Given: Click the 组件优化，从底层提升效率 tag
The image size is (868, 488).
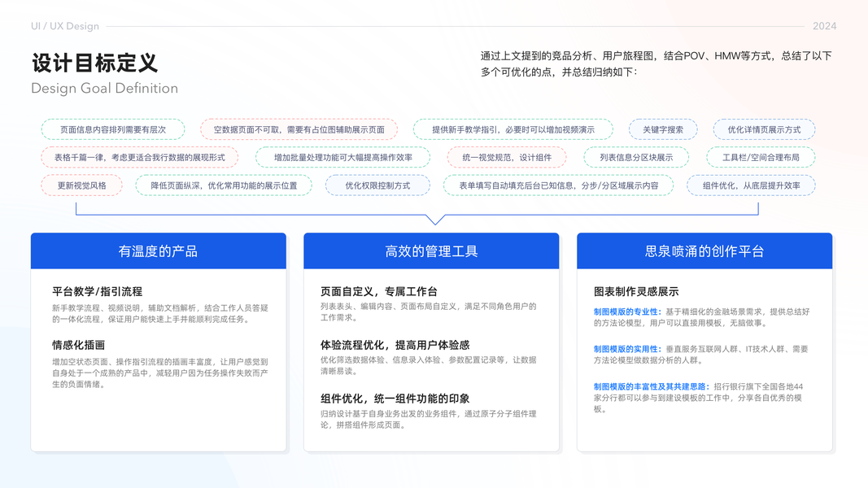Looking at the screenshot, I should pos(751,185).
